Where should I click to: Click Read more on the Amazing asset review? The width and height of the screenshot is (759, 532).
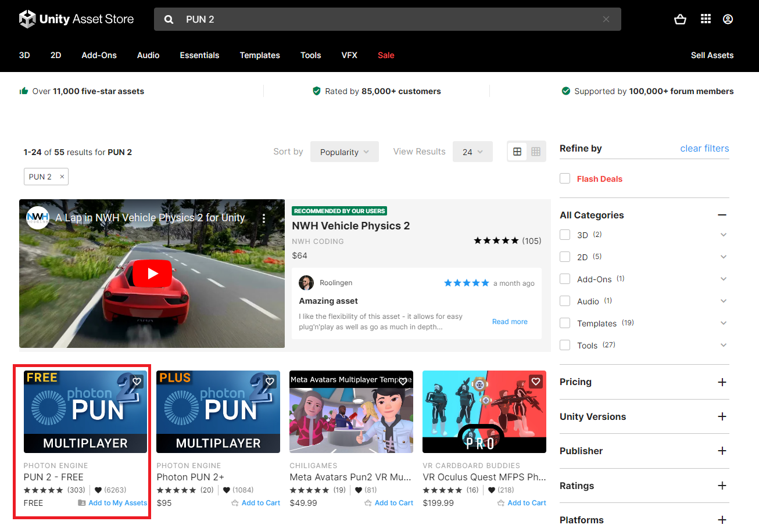(x=510, y=321)
